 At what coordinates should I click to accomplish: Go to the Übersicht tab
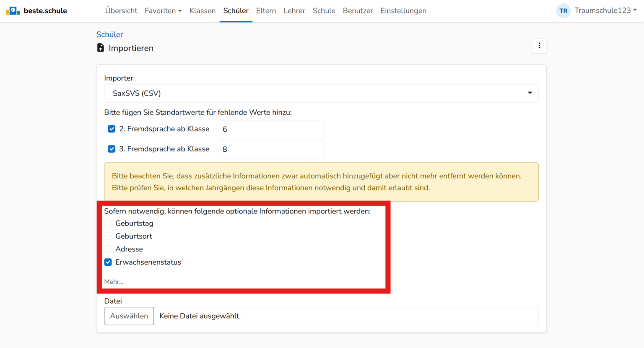(121, 11)
